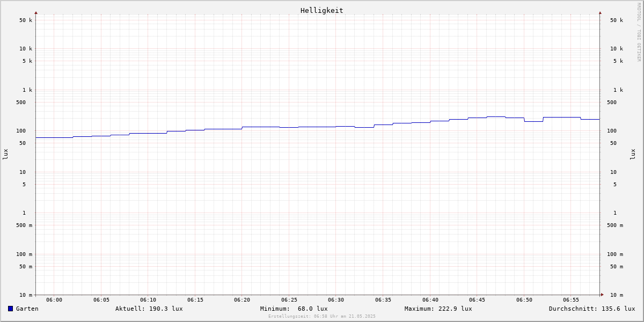The width and height of the screenshot is (644, 322).
Task: Click the blue Garten legend color box
Action: (x=10, y=309)
